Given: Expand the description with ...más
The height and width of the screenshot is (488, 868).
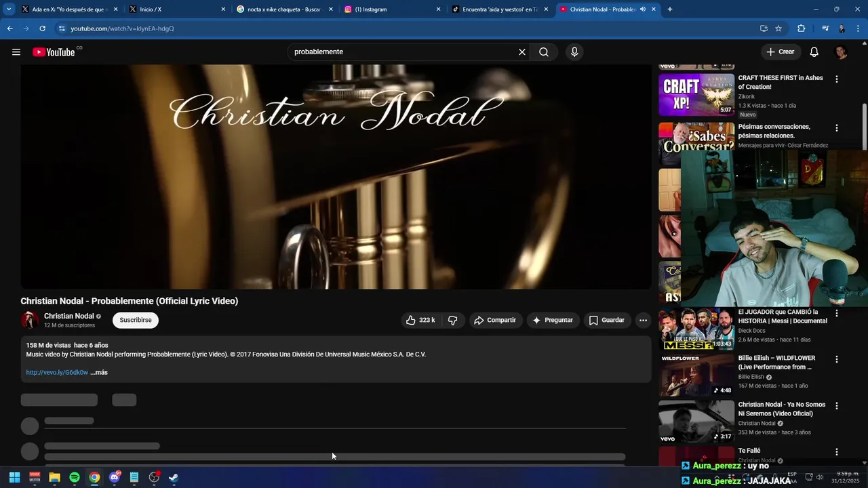Looking at the screenshot, I should (x=99, y=372).
